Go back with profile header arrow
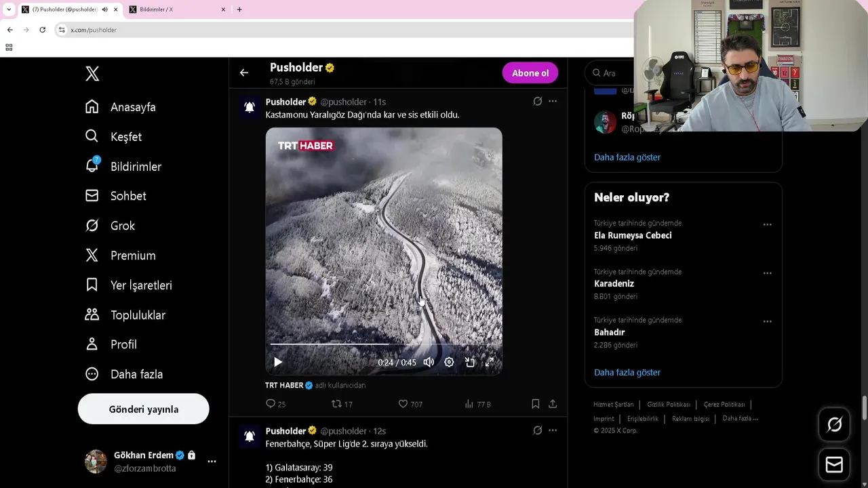868x488 pixels. coord(244,73)
